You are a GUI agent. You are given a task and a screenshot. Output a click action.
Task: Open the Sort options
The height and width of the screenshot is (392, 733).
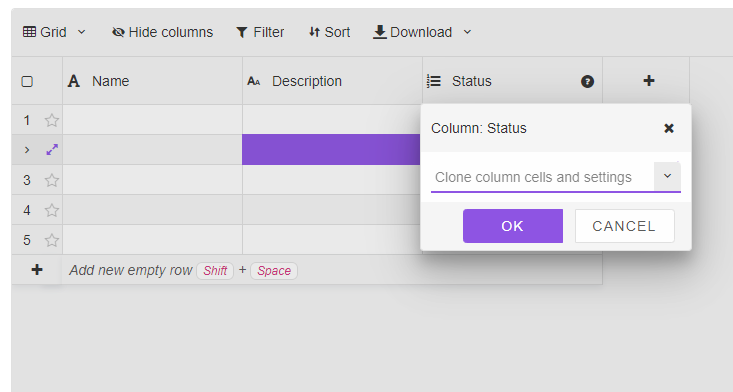coord(329,32)
